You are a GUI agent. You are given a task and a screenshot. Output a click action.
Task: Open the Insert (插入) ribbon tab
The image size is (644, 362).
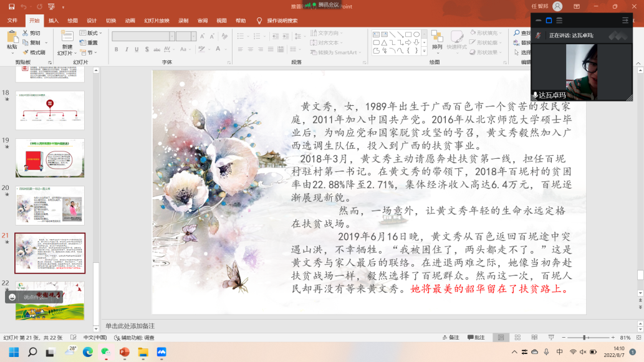(54, 21)
